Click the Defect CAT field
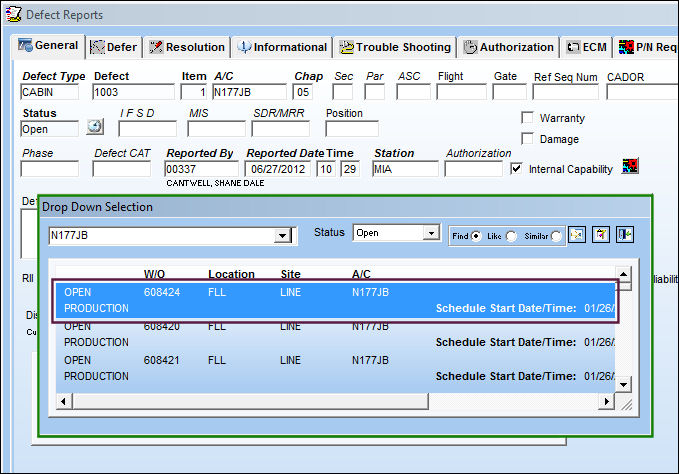 (x=121, y=169)
